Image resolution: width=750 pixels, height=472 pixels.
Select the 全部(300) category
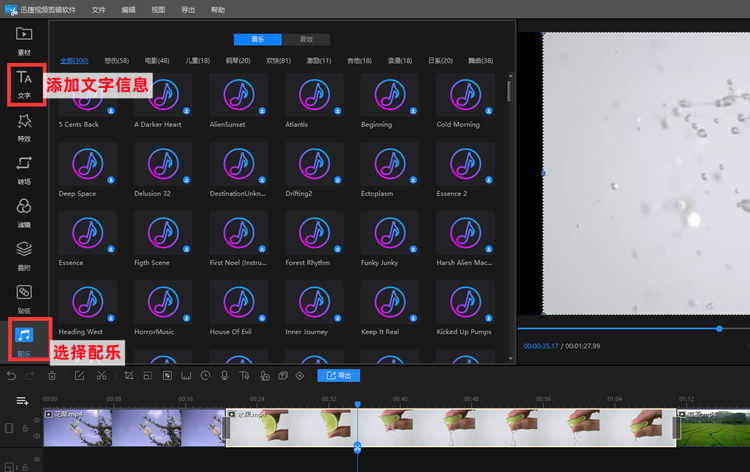(x=74, y=61)
